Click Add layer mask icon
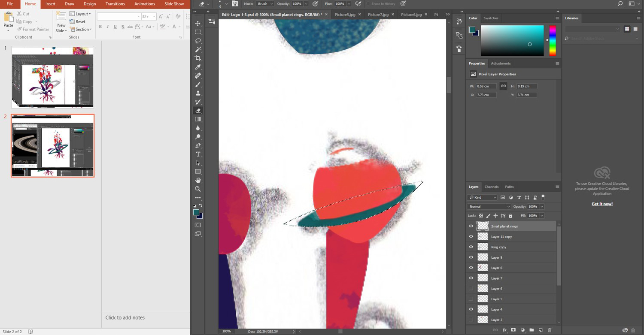This screenshot has width=644, height=335. pyautogui.click(x=513, y=330)
